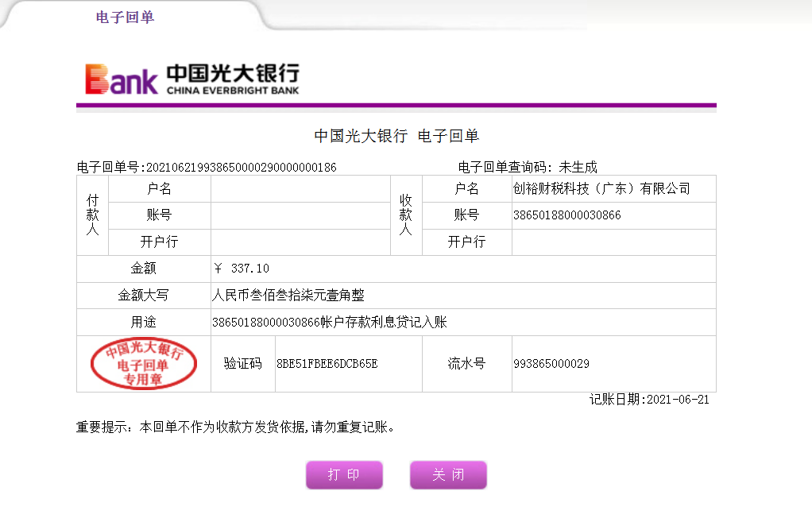
Task: Click the 收款人 label cell
Action: click(x=406, y=215)
